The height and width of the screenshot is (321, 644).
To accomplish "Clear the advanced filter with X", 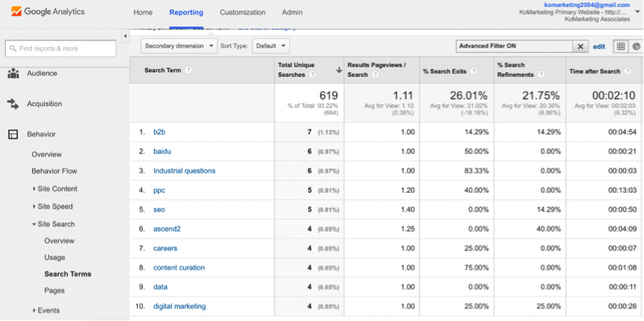I will click(580, 46).
